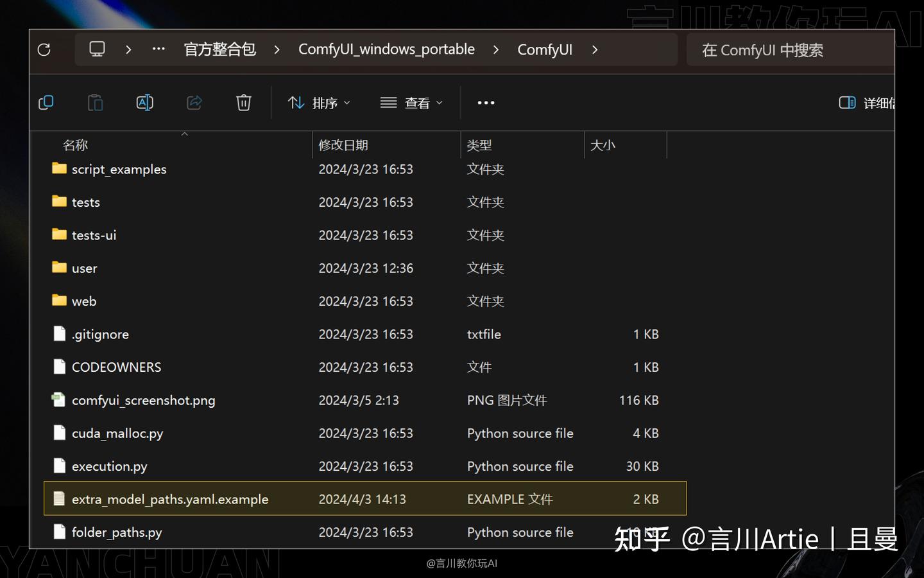Sort by 名称 column header
This screenshot has width=924, height=578.
pos(76,145)
